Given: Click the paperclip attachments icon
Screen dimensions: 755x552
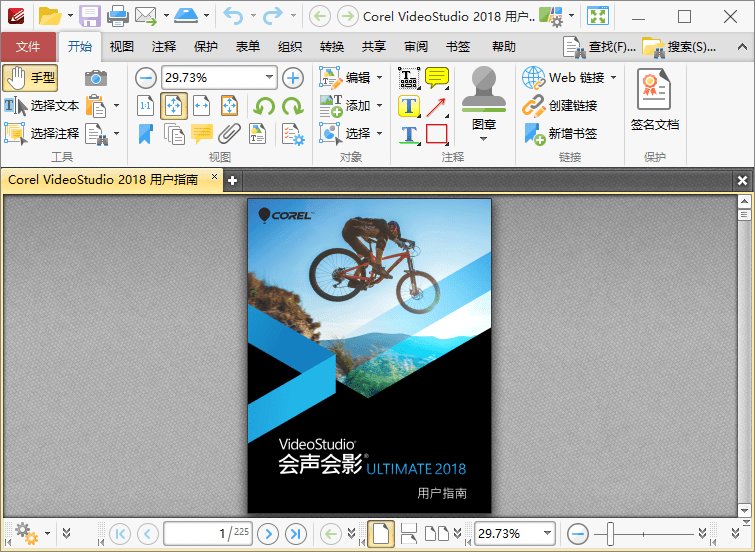Looking at the screenshot, I should pyautogui.click(x=229, y=133).
